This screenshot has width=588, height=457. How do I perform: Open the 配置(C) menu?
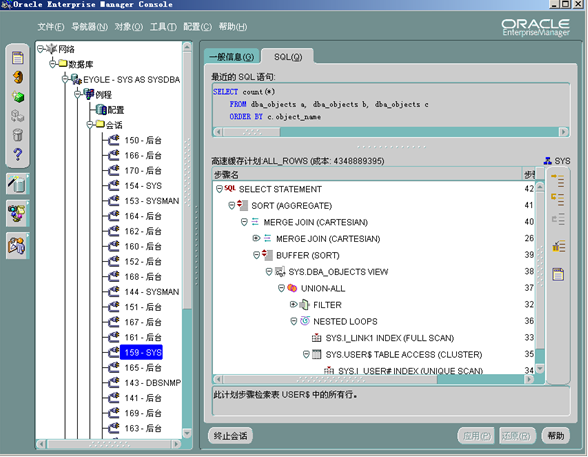[198, 27]
